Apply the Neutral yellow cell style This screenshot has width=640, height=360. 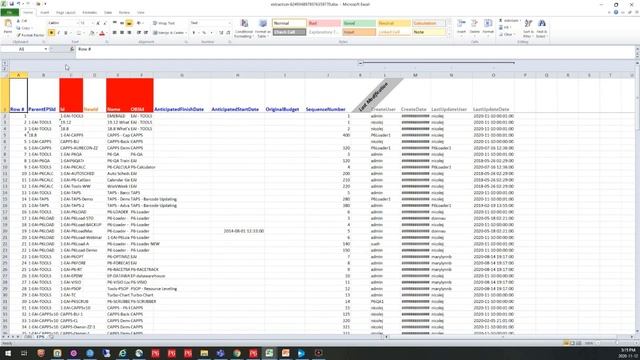[x=394, y=23]
